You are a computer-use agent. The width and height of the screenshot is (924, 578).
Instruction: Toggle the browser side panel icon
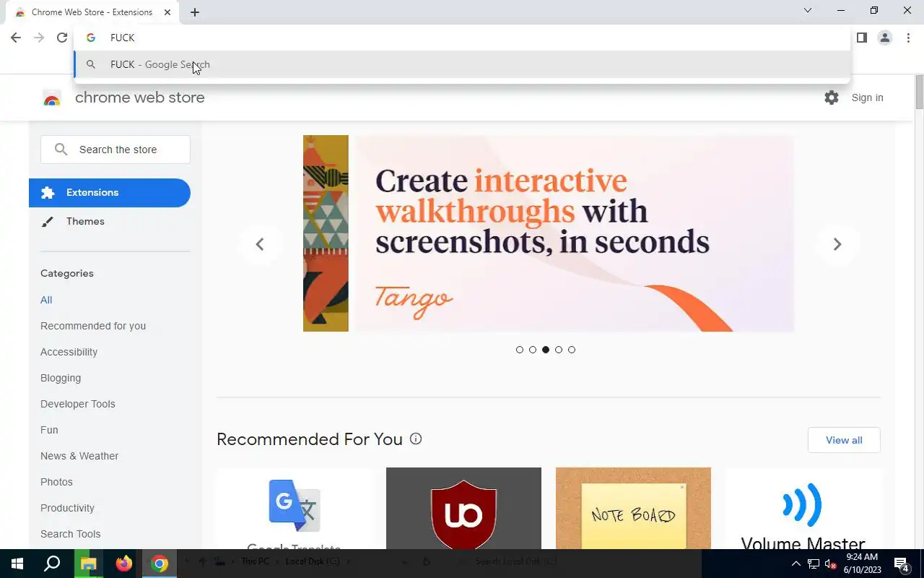click(861, 38)
